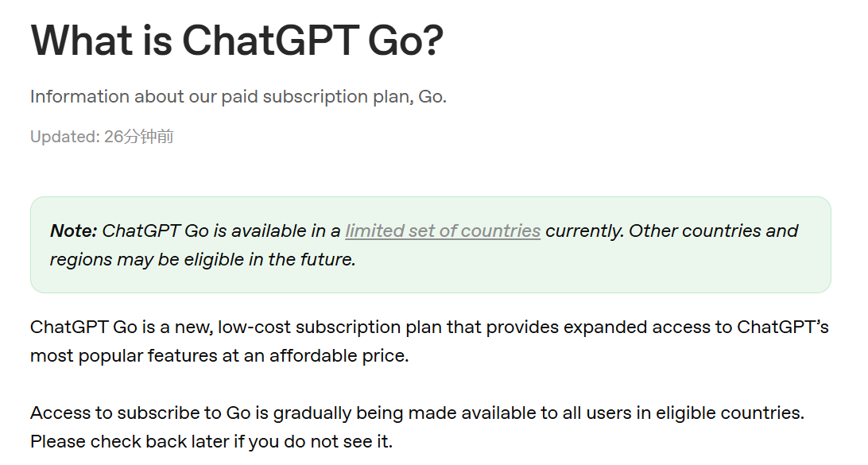Click the "26分钟前" timestamp

[x=138, y=137]
